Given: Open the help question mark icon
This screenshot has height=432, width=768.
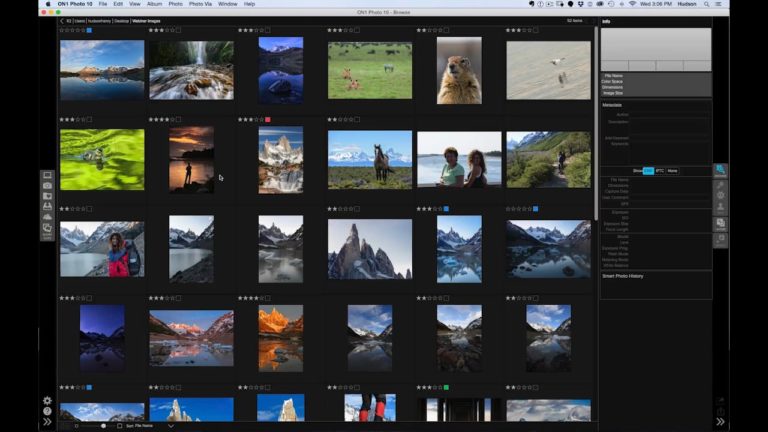Looking at the screenshot, I should pos(47,411).
